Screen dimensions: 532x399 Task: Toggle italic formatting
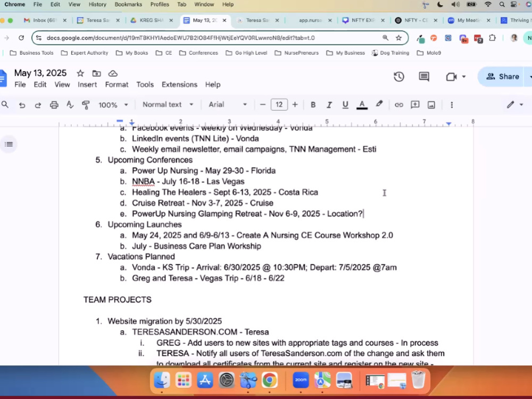pos(329,105)
